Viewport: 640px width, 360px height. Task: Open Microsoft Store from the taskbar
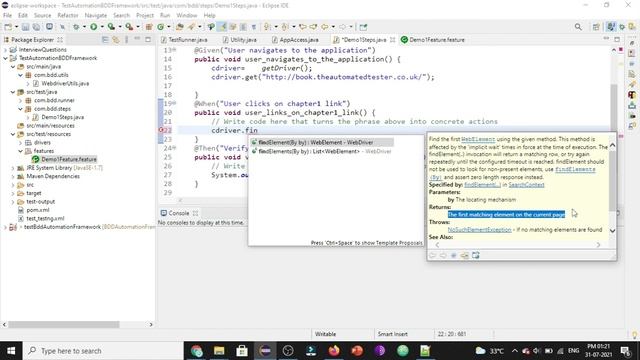[242, 351]
